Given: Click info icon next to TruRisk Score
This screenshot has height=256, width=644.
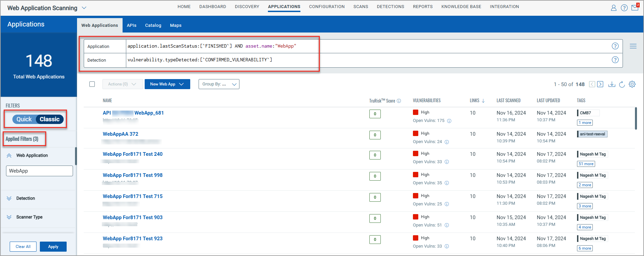Looking at the screenshot, I should (399, 101).
